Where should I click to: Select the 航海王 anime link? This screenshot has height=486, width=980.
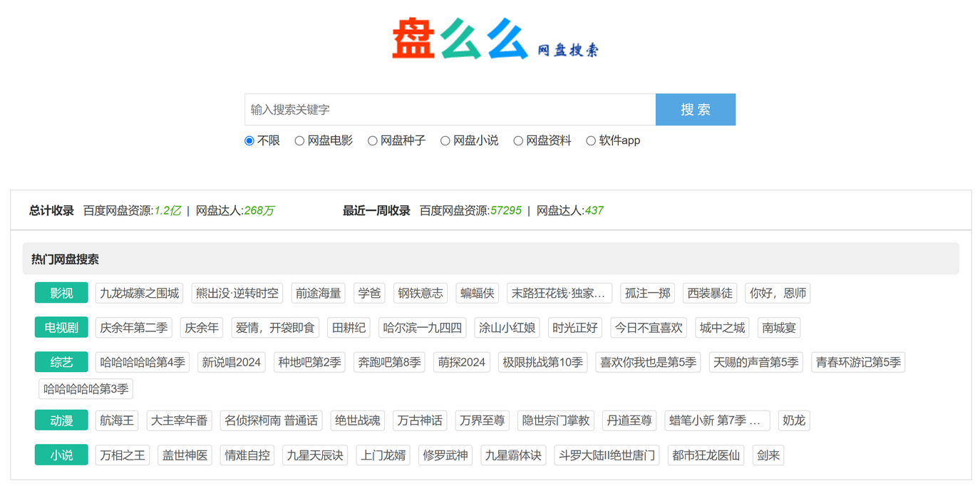[116, 420]
